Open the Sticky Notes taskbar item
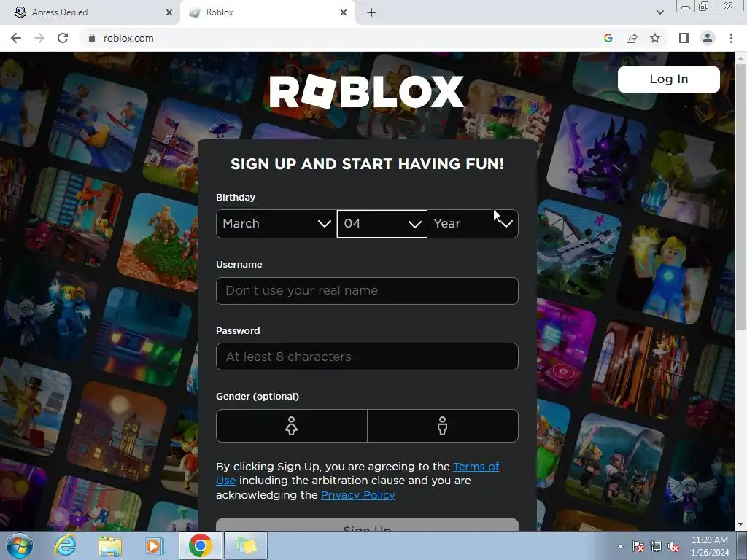 coord(245,545)
